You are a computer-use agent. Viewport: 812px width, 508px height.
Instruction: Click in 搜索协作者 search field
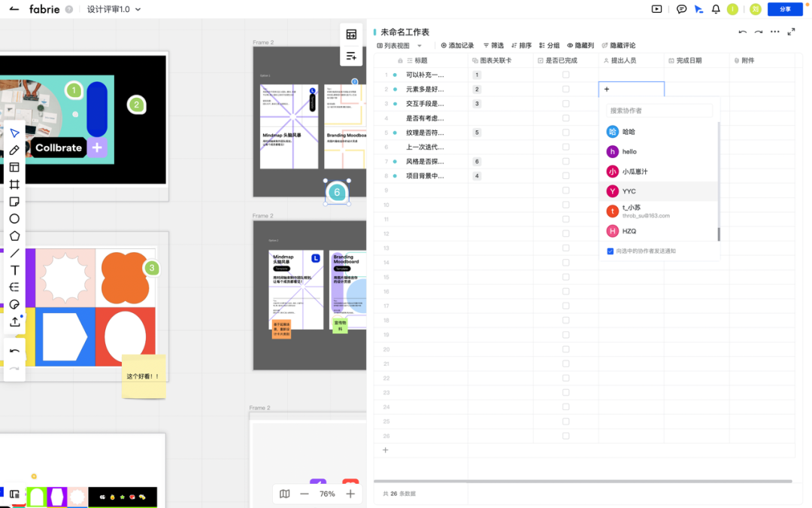659,111
